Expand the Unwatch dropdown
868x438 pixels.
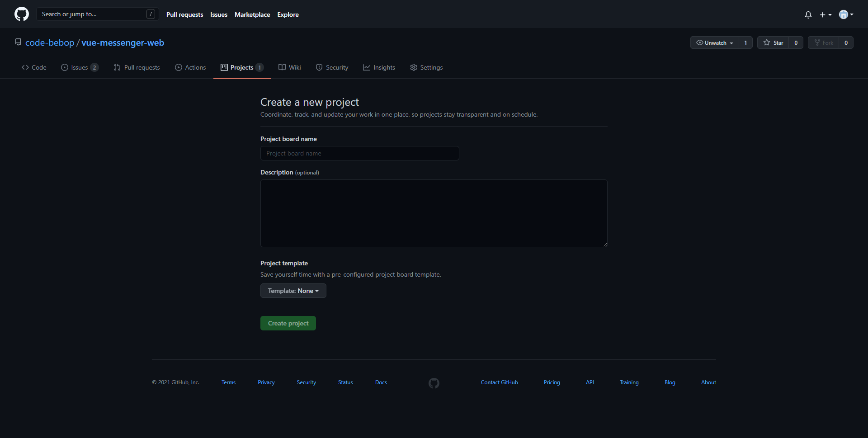coord(714,42)
